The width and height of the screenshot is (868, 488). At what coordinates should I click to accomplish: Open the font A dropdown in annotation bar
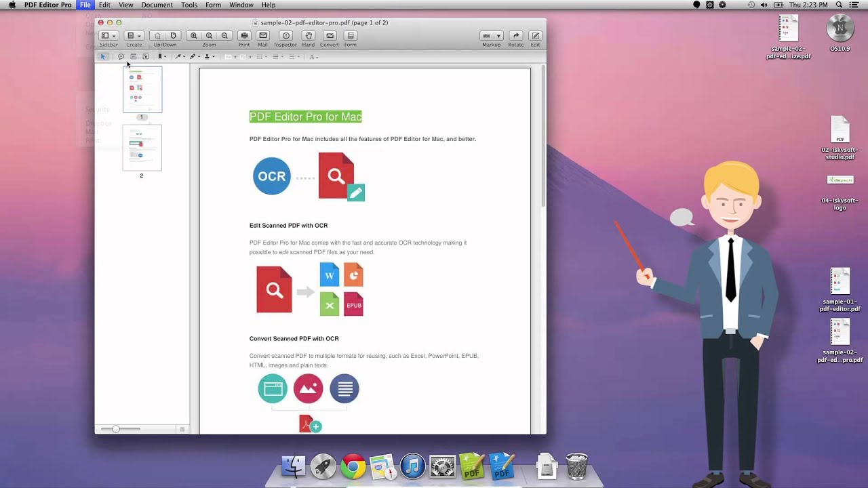coord(313,57)
